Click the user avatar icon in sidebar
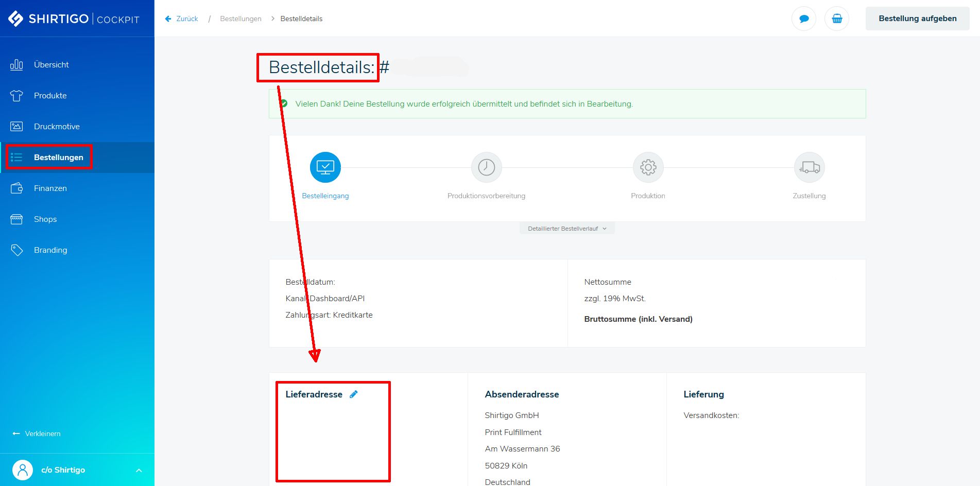Image resolution: width=980 pixels, height=486 pixels. coord(22,470)
